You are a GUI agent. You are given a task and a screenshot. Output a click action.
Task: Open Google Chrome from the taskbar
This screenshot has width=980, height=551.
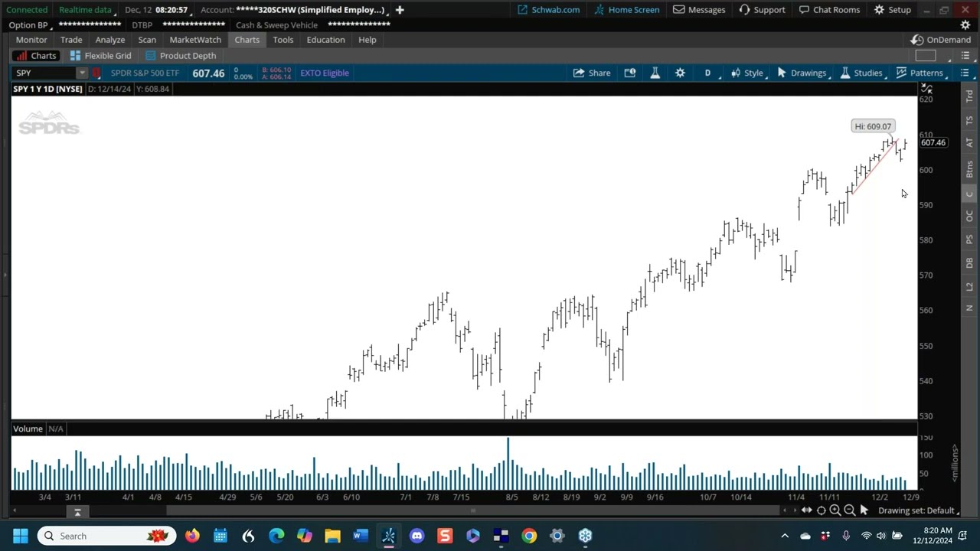point(529,536)
